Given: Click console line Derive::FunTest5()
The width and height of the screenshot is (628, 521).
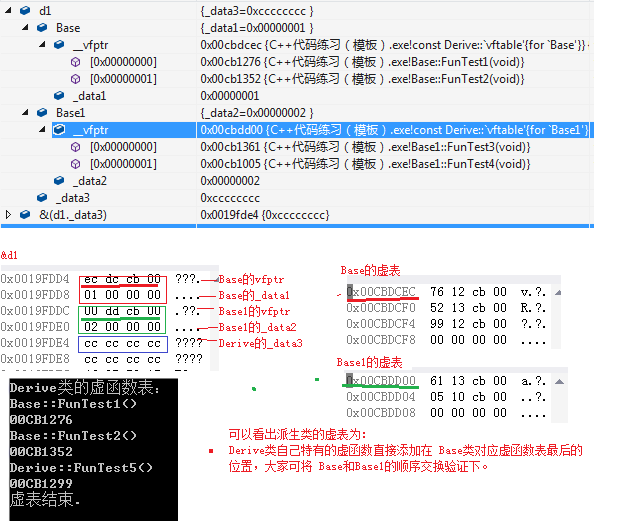Looking at the screenshot, I should coord(81,468).
